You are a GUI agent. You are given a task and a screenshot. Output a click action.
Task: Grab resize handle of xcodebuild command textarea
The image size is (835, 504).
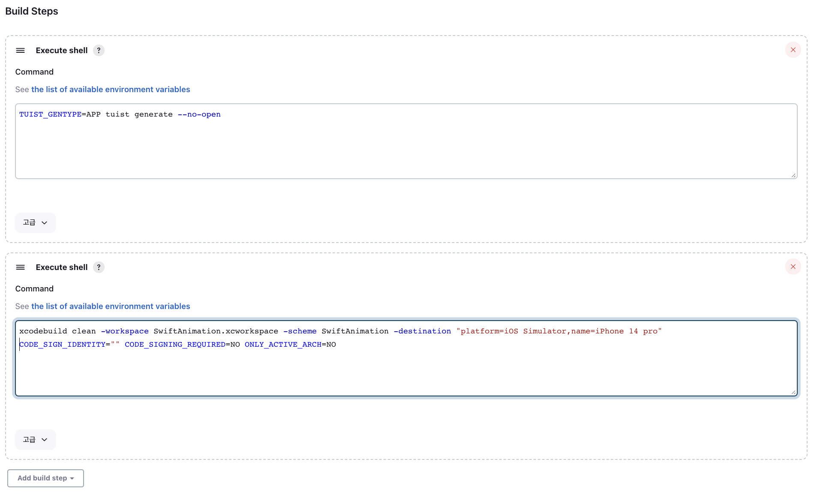tap(793, 392)
